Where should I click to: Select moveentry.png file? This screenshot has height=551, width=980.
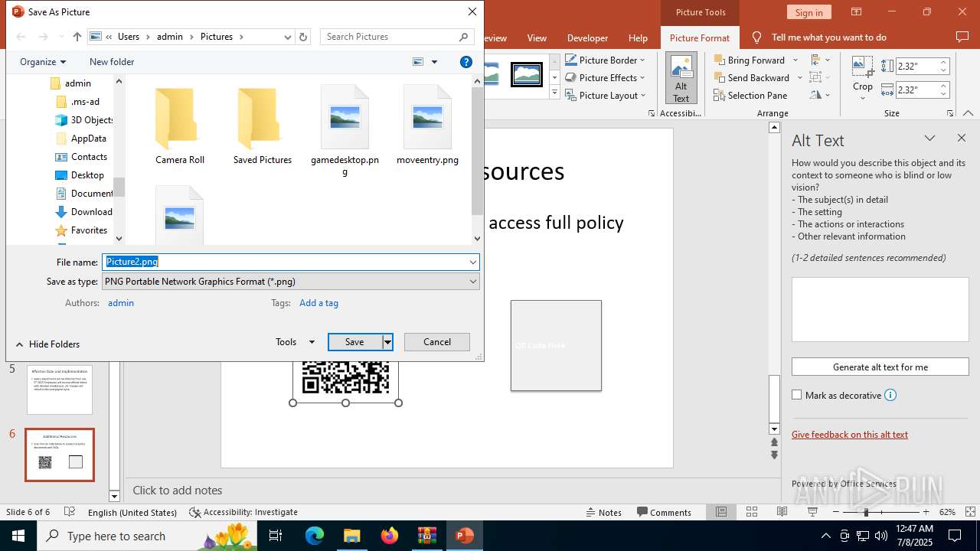tap(427, 126)
